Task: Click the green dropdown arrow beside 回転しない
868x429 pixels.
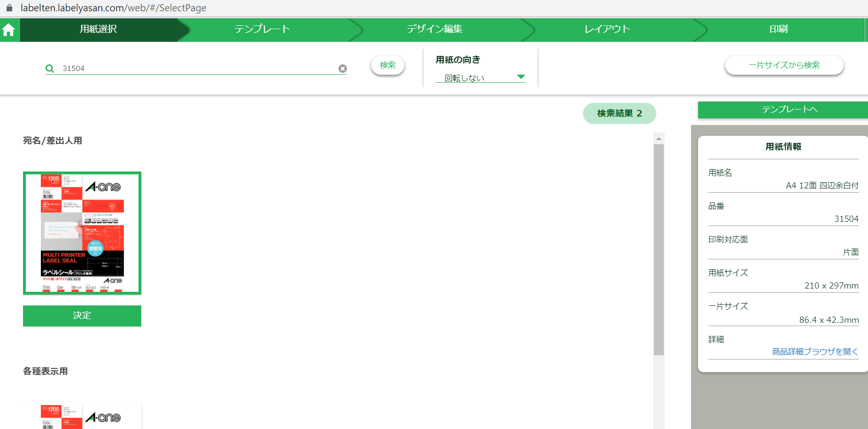Action: 521,77
